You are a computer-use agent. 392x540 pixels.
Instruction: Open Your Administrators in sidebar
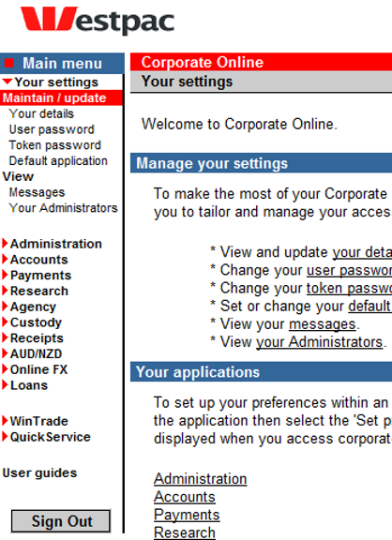point(64,208)
